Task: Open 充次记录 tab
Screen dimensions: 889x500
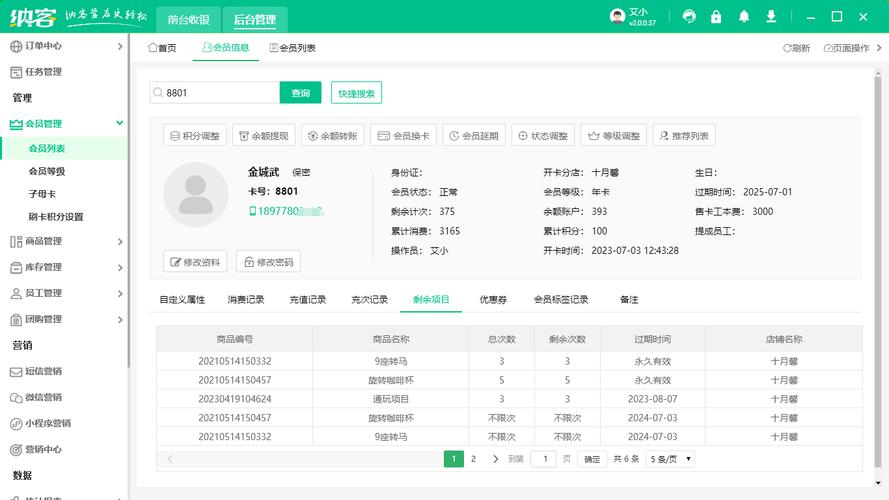Action: click(x=369, y=300)
